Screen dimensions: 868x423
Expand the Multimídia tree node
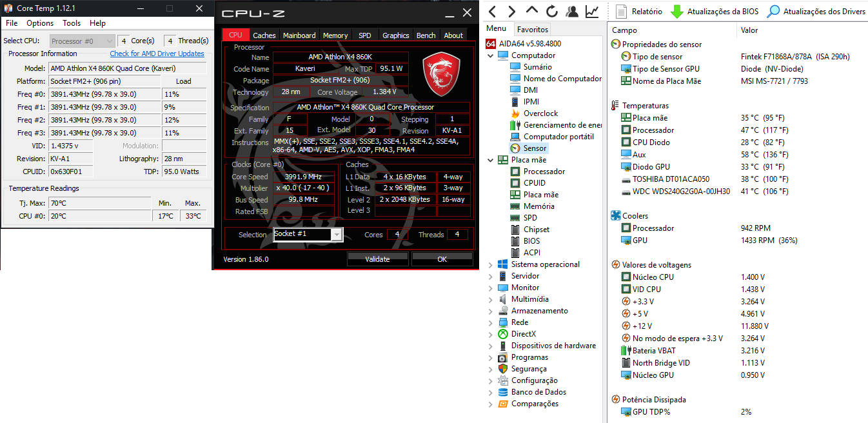click(491, 299)
